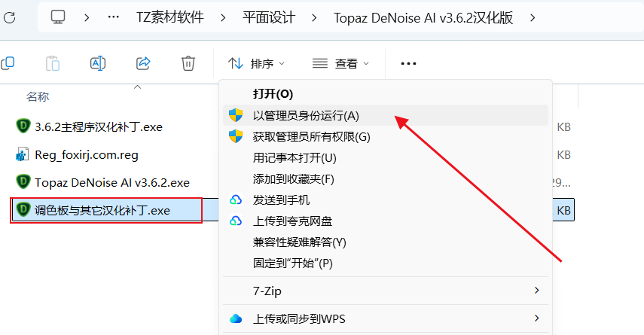Choose 获取管理员所有权限(G) menu entry
The width and height of the screenshot is (644, 335).
(x=386, y=137)
